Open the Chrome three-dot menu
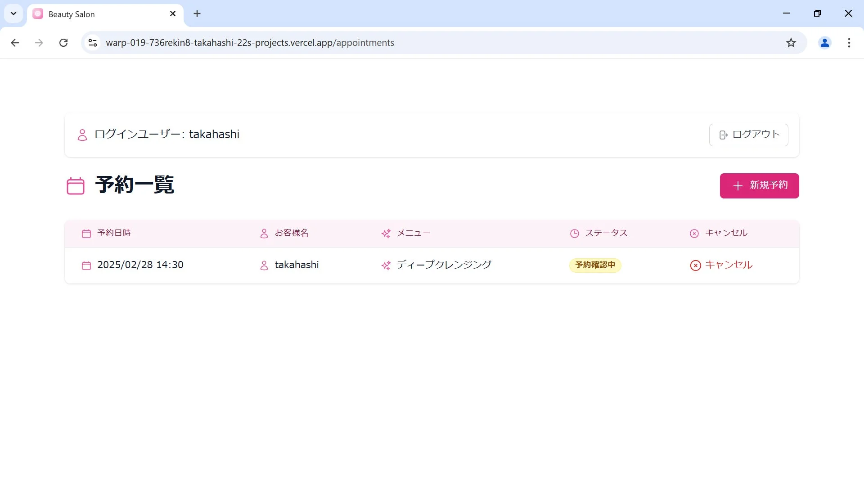 click(x=849, y=43)
